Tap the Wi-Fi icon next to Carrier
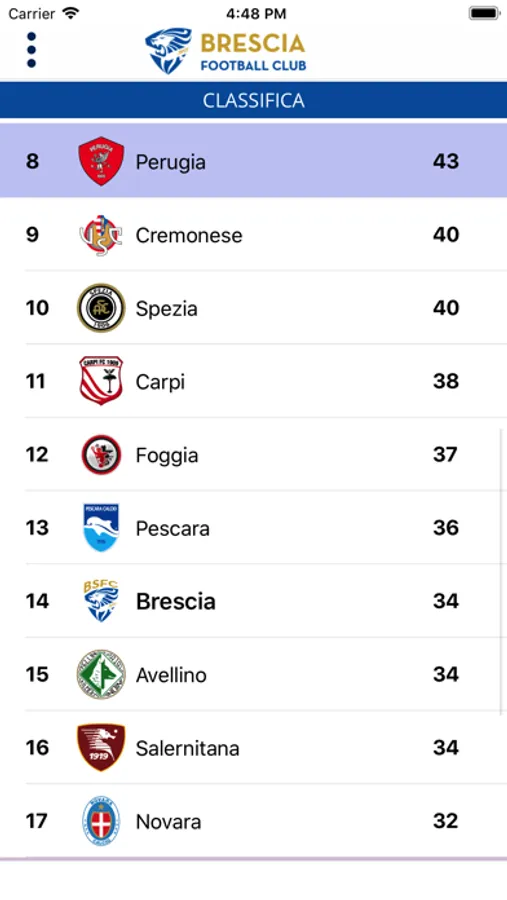Image resolution: width=507 pixels, height=900 pixels. tap(71, 13)
